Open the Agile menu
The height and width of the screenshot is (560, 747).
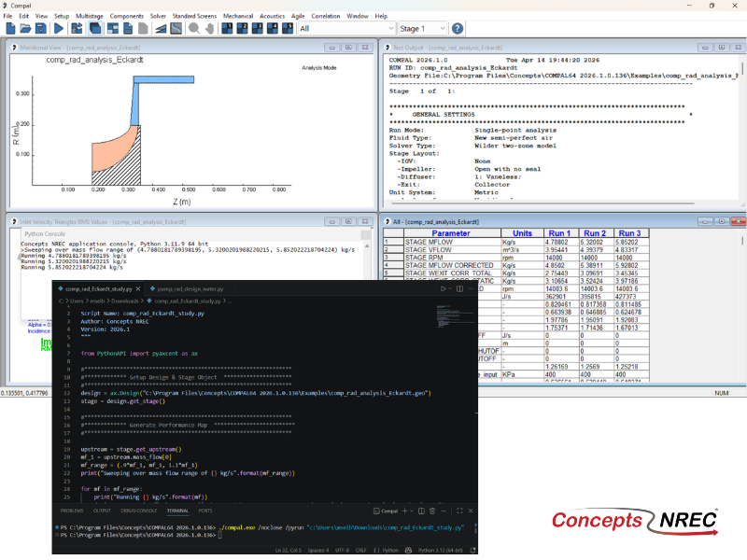coord(298,16)
